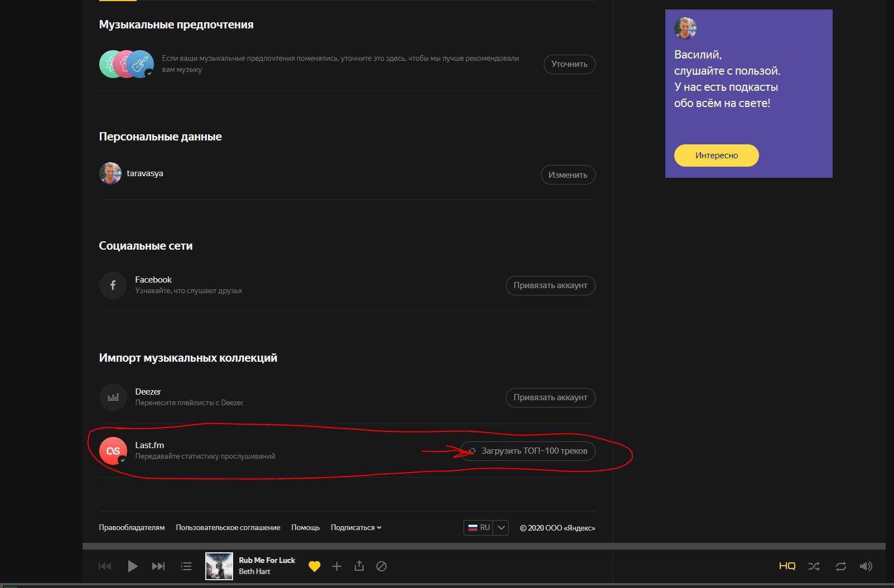The image size is (894, 588).
Task: Click the track progress bar
Action: [483, 546]
